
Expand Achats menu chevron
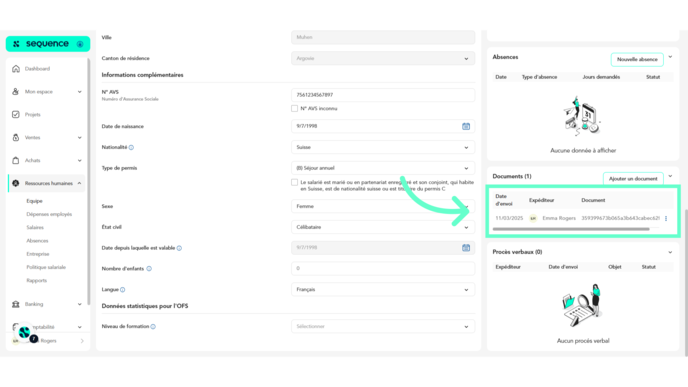(79, 160)
